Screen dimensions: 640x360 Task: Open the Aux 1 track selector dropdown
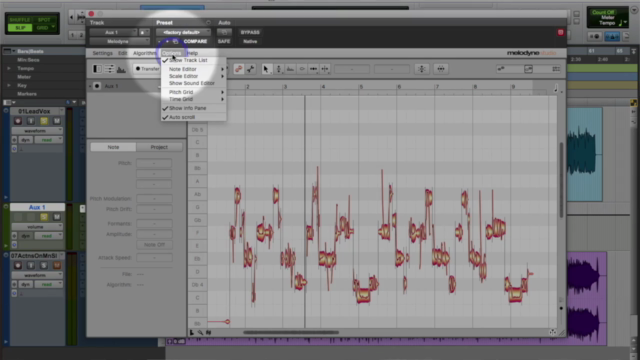coord(113,32)
